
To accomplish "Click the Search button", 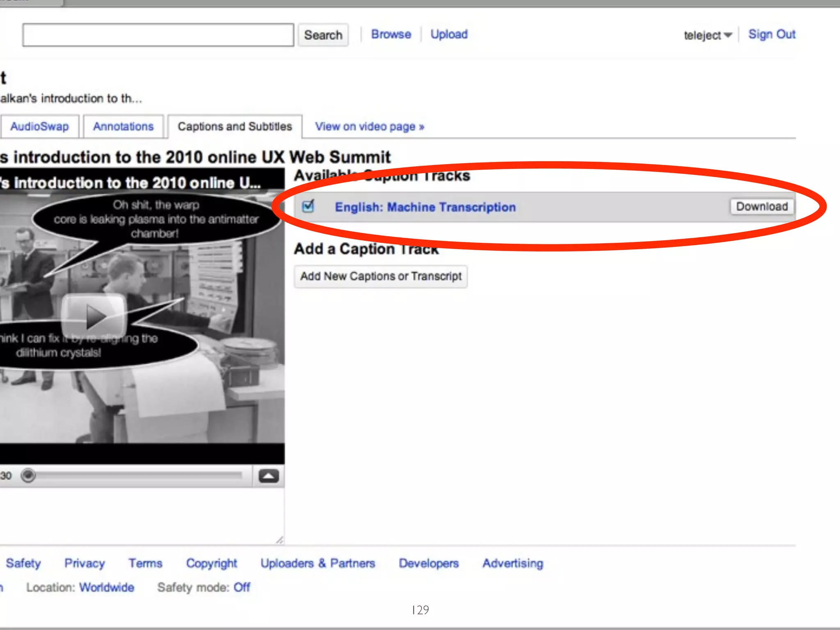I will click(x=323, y=35).
